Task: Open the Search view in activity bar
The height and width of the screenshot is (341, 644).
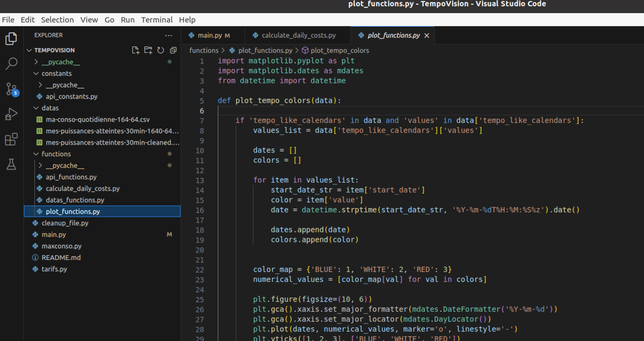Action: (11, 64)
